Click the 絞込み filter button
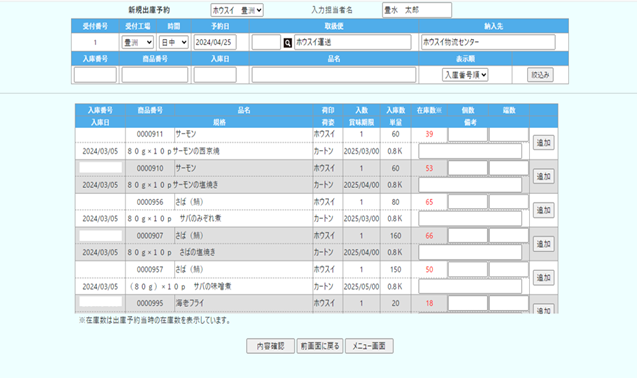The height and width of the screenshot is (378, 637). tap(540, 75)
